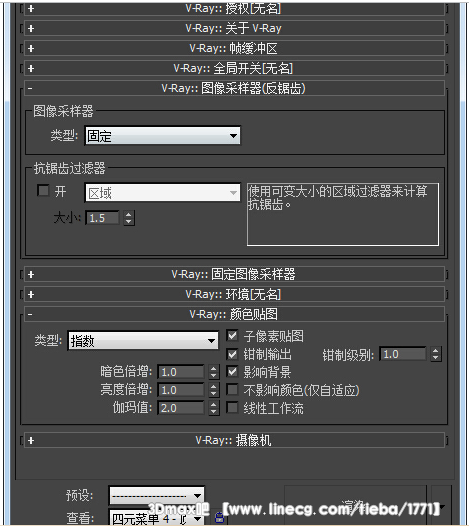Toggle the 影响背景 checkbox
Screen dimensions: 469x526
(232, 372)
